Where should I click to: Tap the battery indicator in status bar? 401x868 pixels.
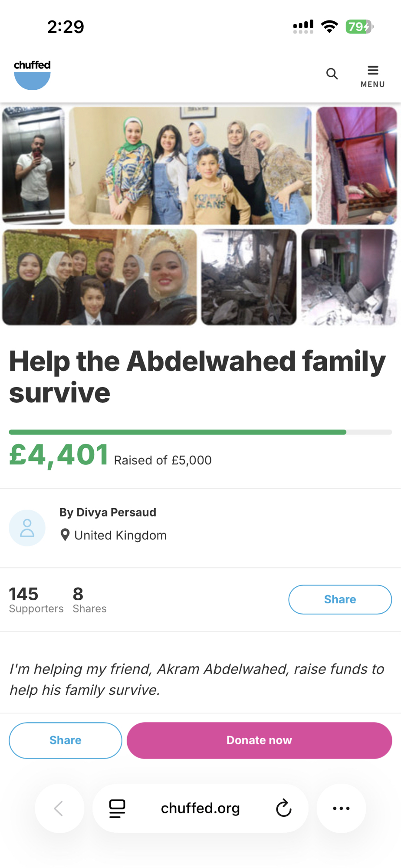click(359, 27)
